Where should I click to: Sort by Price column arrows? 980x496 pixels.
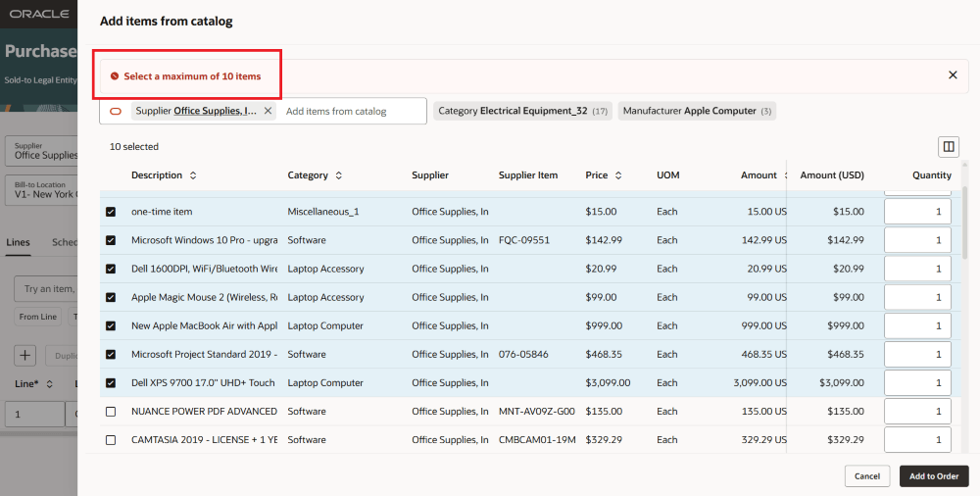click(617, 175)
